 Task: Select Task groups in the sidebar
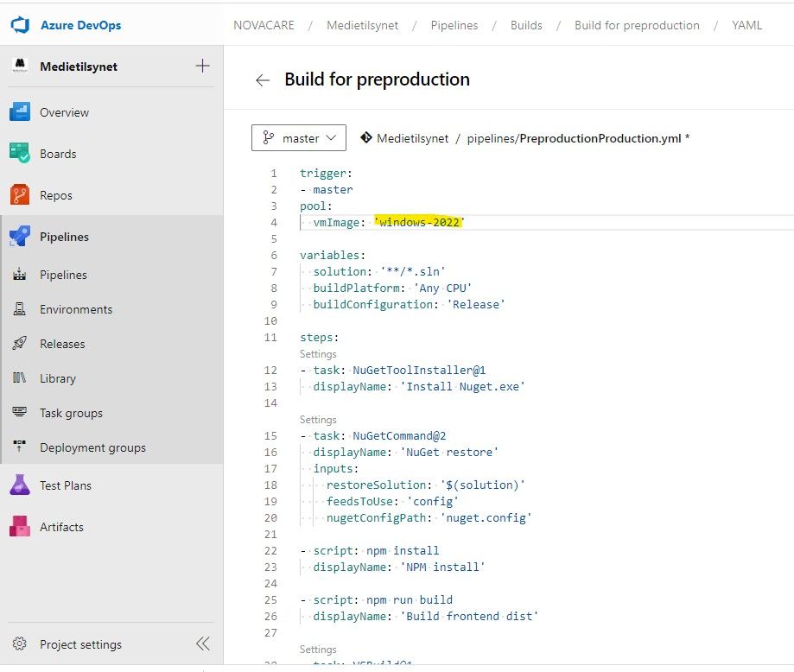72,413
